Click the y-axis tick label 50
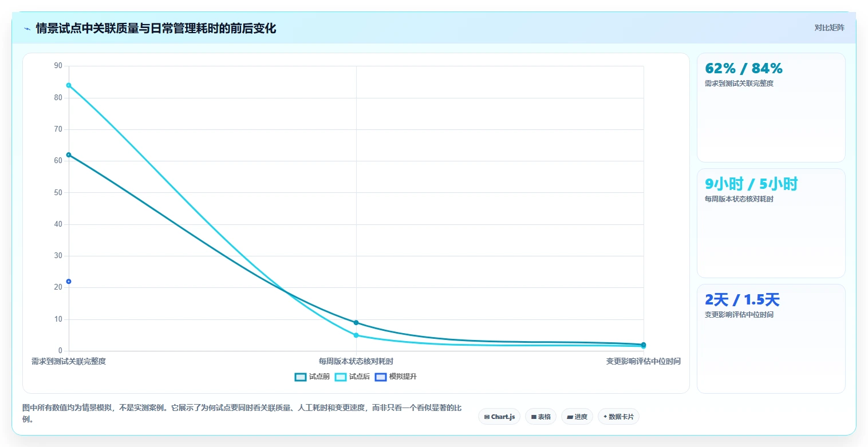The image size is (868, 447). [x=58, y=193]
